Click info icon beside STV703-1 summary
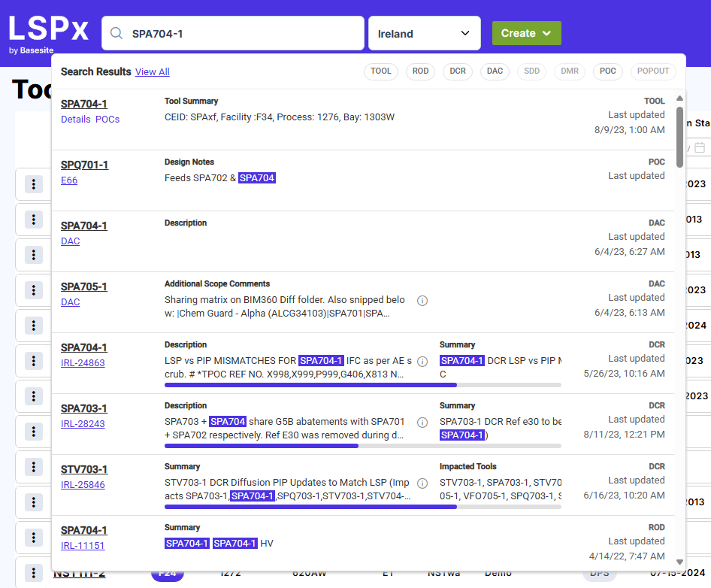 click(422, 483)
